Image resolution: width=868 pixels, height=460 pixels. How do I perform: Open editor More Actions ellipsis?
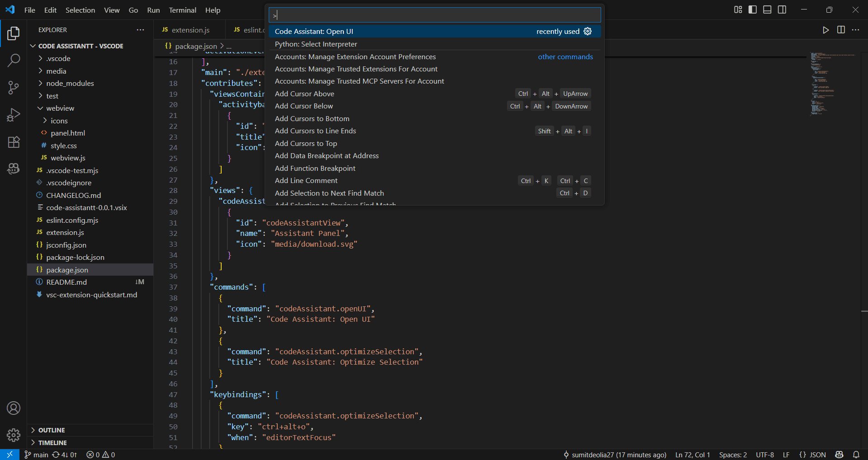pyautogui.click(x=855, y=30)
